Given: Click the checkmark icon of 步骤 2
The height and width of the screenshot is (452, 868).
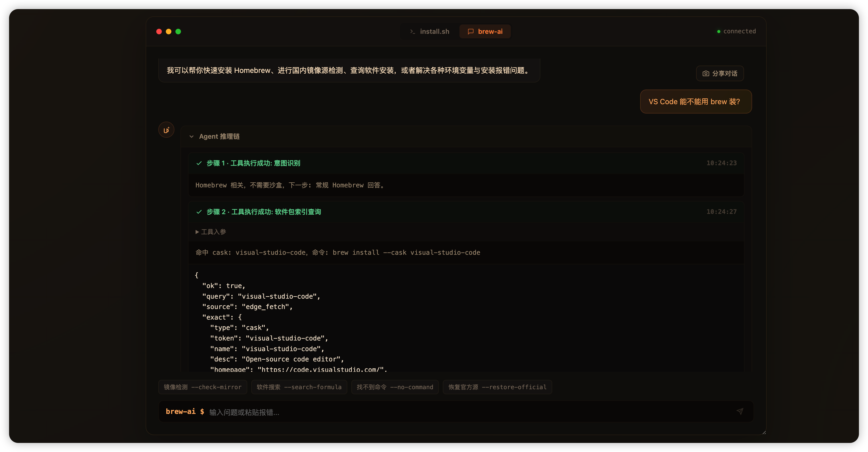Looking at the screenshot, I should tap(199, 212).
